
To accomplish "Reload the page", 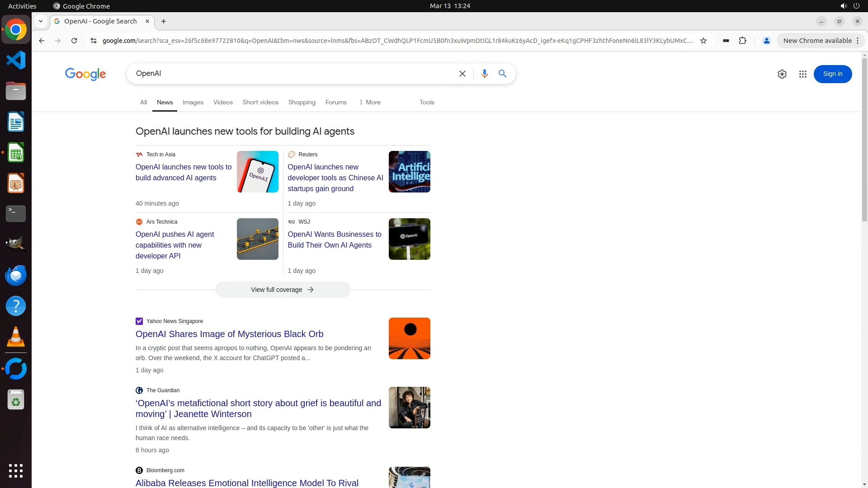I will (74, 41).
